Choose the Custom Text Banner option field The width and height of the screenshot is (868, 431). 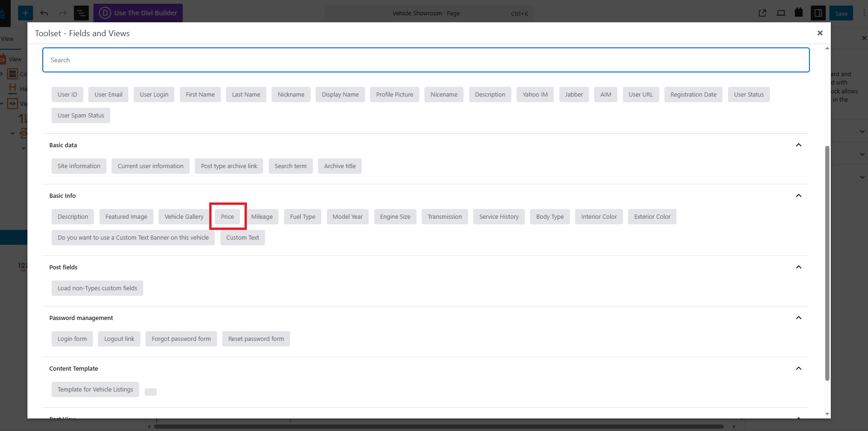point(133,237)
